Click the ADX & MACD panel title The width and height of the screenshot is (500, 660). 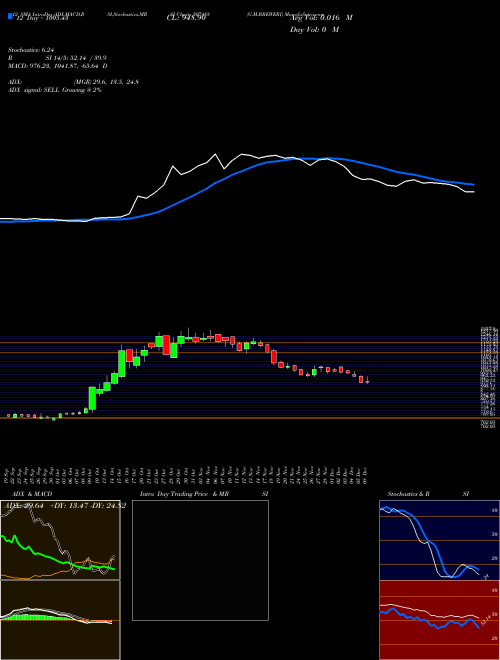[32, 494]
